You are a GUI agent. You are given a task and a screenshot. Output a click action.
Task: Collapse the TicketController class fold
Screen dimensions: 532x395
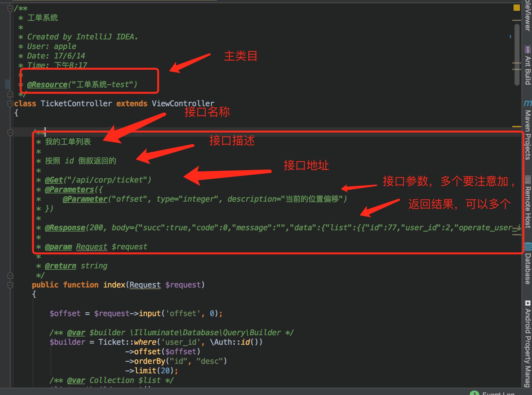pyautogui.click(x=10, y=104)
